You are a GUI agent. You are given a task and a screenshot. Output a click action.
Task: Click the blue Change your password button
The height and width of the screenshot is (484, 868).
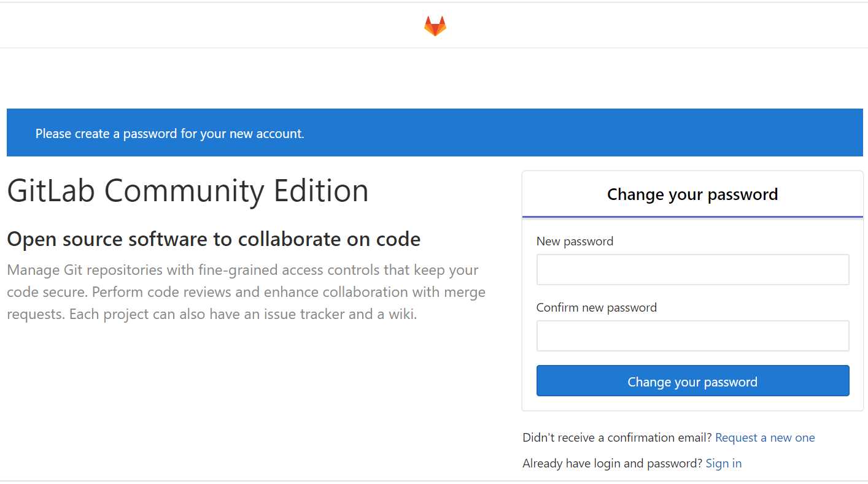(x=692, y=381)
